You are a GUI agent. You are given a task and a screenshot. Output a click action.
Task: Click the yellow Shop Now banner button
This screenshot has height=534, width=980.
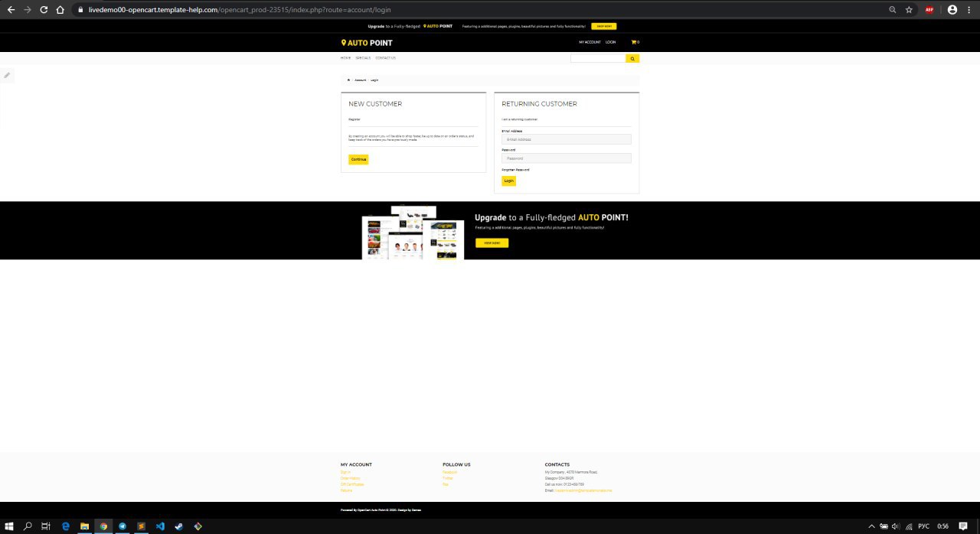(x=603, y=26)
